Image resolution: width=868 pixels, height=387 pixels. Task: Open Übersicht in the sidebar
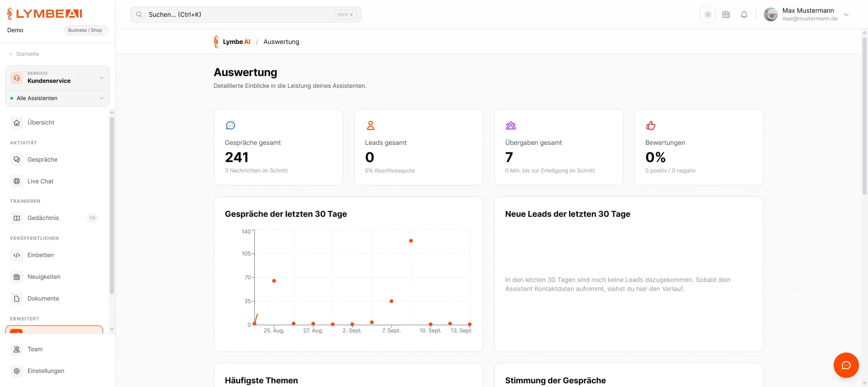pyautogui.click(x=54, y=122)
